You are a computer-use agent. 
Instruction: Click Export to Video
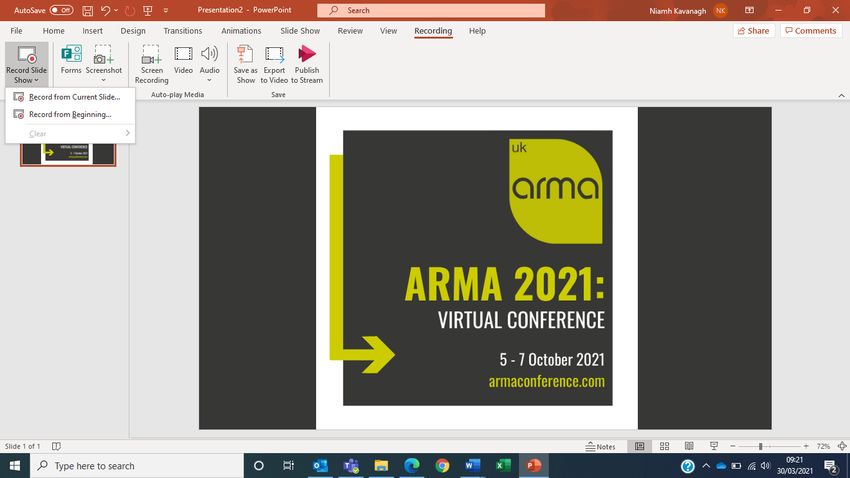pyautogui.click(x=274, y=64)
